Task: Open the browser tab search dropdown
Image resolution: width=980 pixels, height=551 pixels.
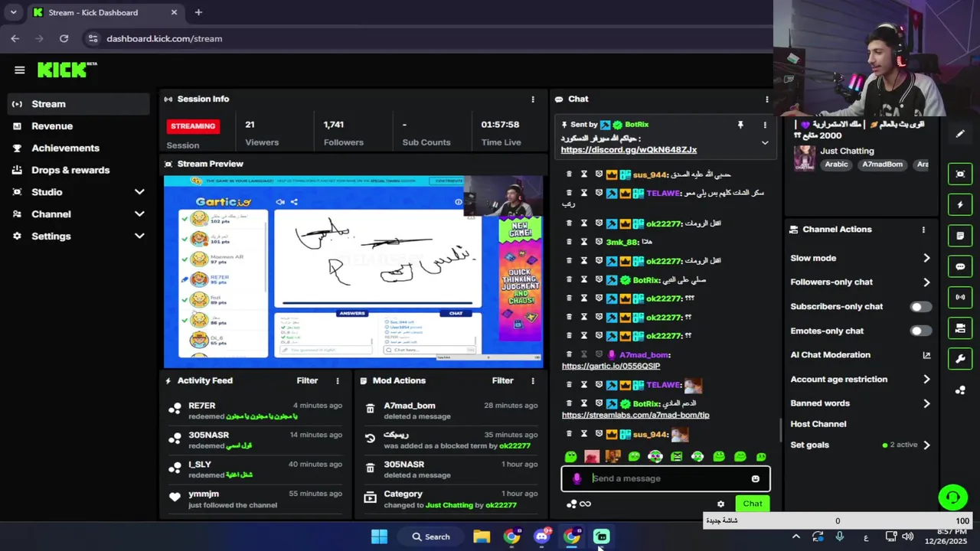Action: point(13,12)
